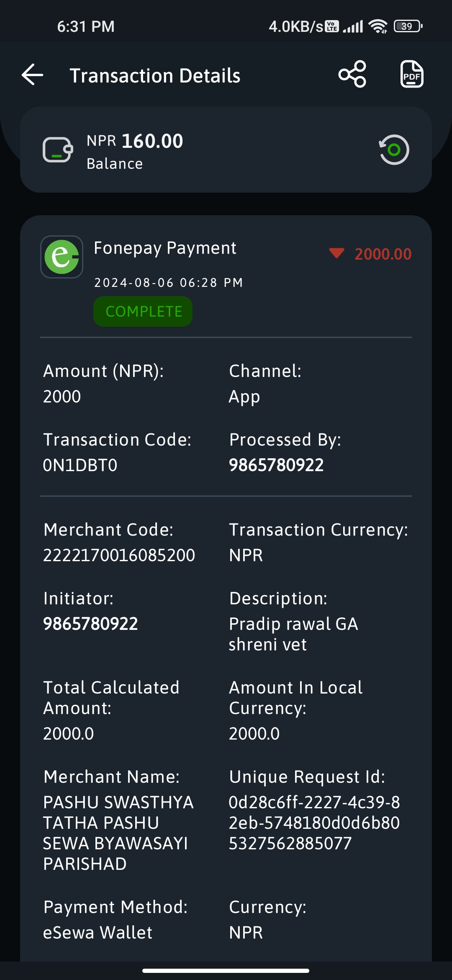Tap the eSewa Wallet payment method
The image size is (452, 980).
(x=98, y=933)
